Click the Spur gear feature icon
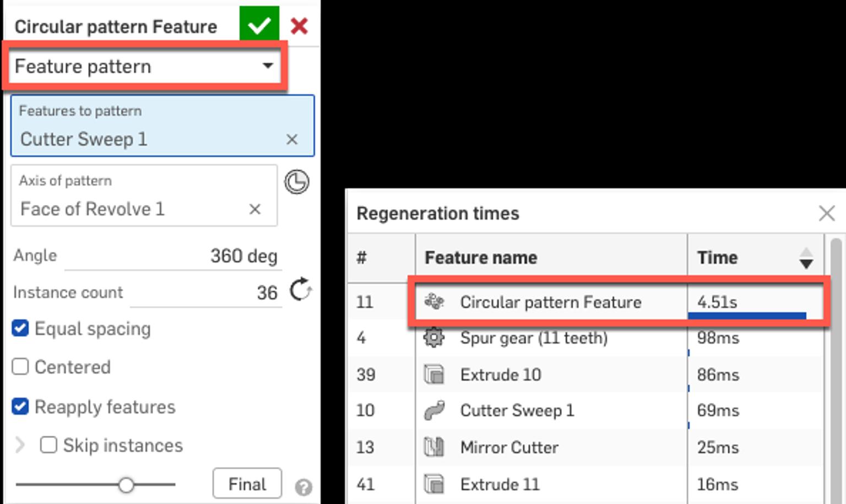 (434, 338)
